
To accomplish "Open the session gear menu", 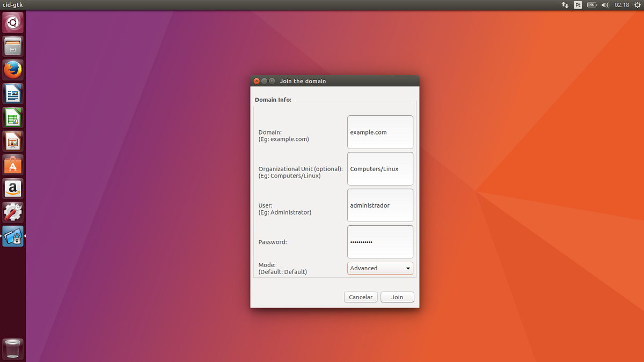I will [637, 5].
